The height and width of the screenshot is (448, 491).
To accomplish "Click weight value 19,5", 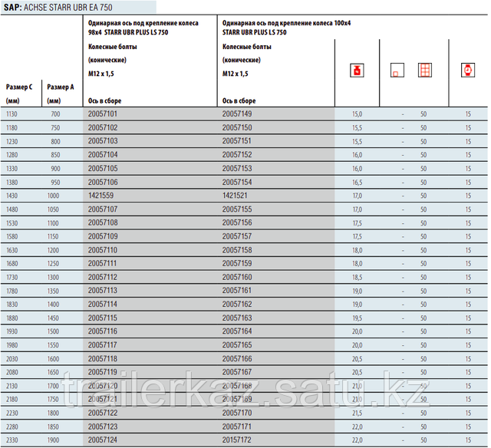I will (357, 318).
